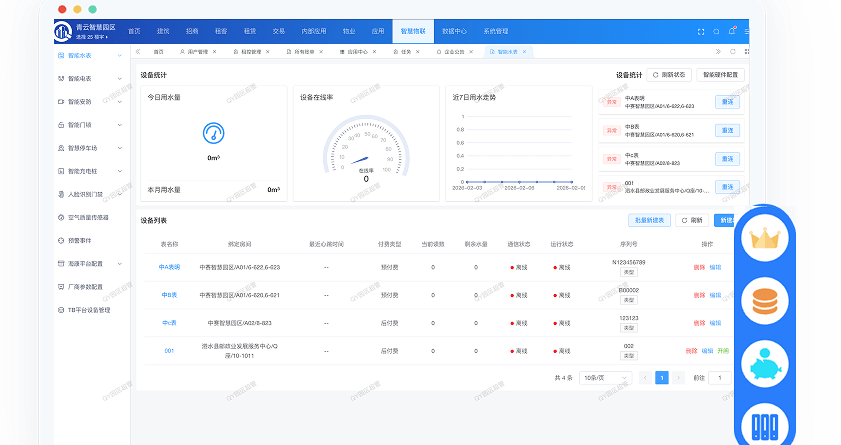Open the 招商 top menu
Image resolution: width=841 pixels, height=445 pixels.
[192, 31]
